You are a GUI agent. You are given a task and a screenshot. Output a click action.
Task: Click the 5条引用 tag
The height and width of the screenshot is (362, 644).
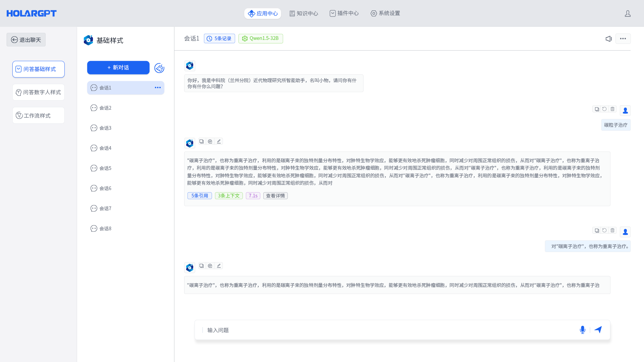(200, 196)
